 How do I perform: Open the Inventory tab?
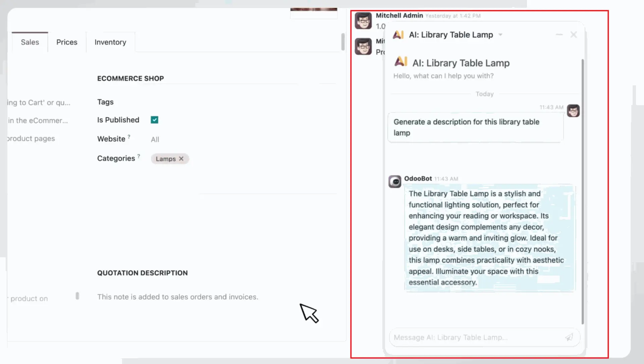click(x=110, y=42)
